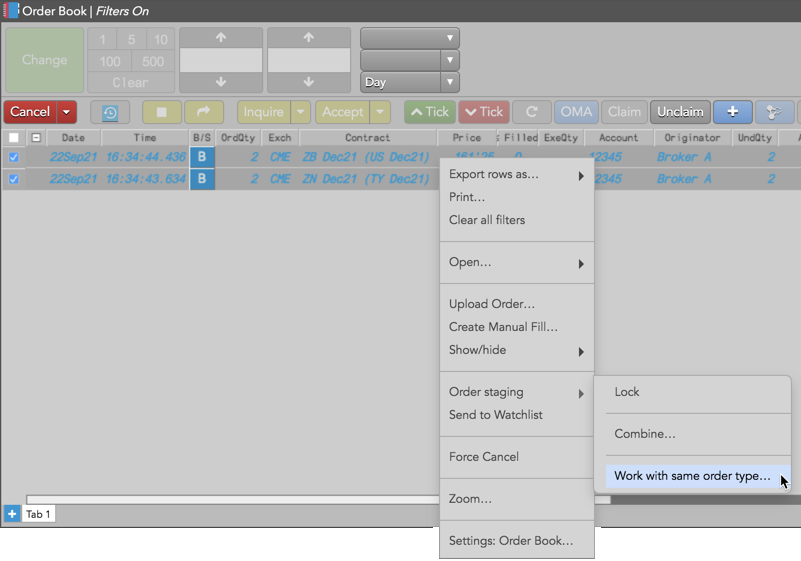Open the Day time-in-force dropdown

[409, 82]
